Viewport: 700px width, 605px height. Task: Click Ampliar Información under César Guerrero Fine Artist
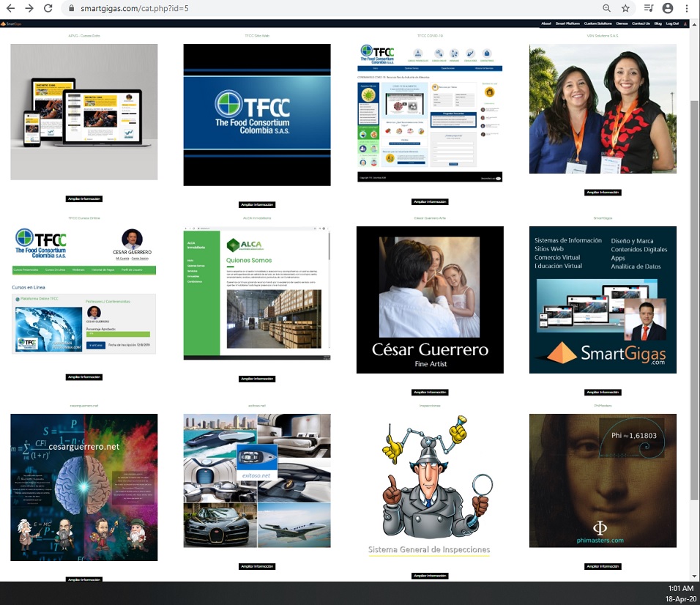430,393
